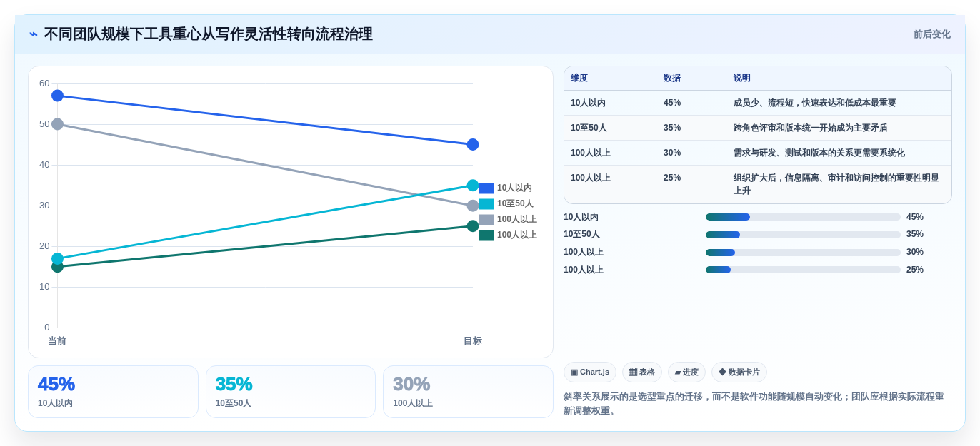Screen dimensions: 980x446
Task: Click the 10至50人 progress row label
Action: coord(581,234)
